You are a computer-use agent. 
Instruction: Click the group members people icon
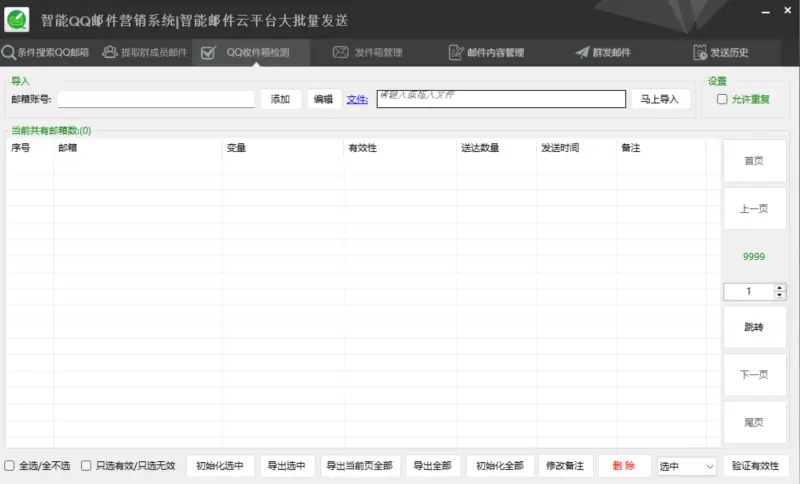click(110, 52)
